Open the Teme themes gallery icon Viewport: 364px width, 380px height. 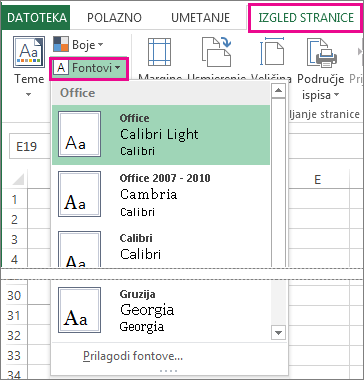[29, 52]
